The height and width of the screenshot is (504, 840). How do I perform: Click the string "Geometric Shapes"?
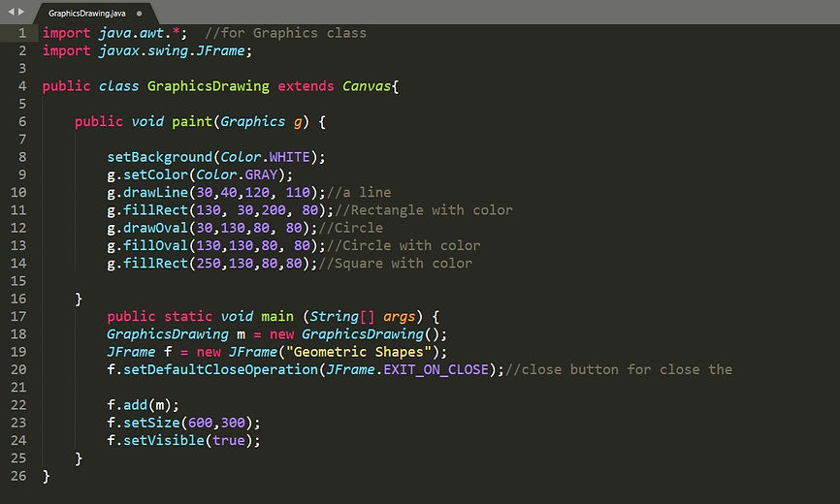point(359,352)
